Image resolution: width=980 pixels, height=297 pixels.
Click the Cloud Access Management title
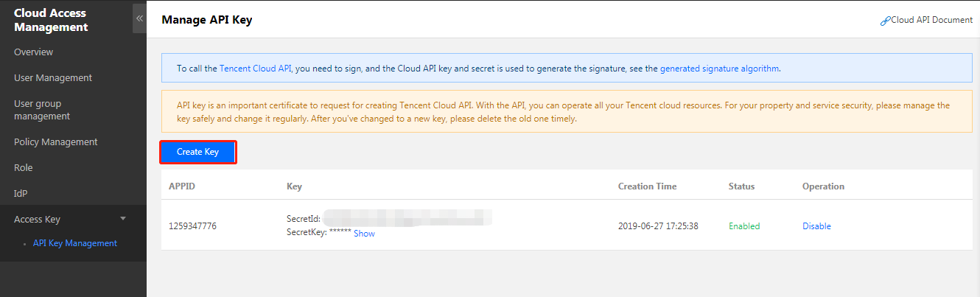(50, 21)
